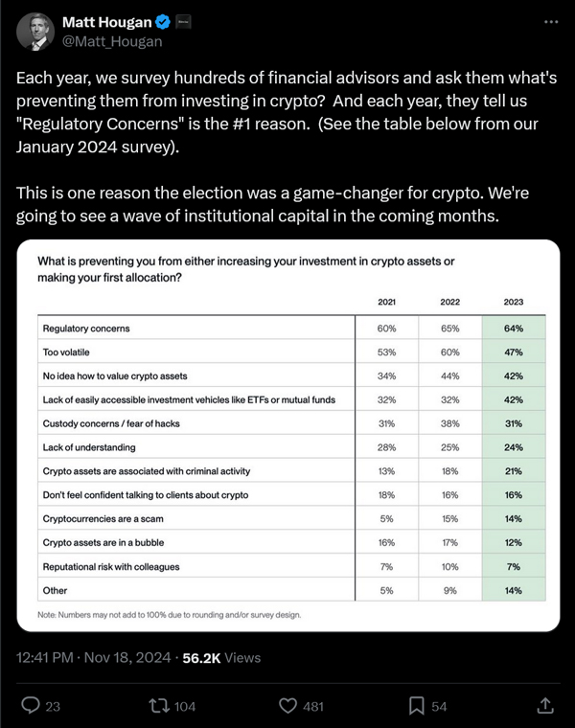
Task: Click the reply speech bubble icon
Action: coord(31,706)
